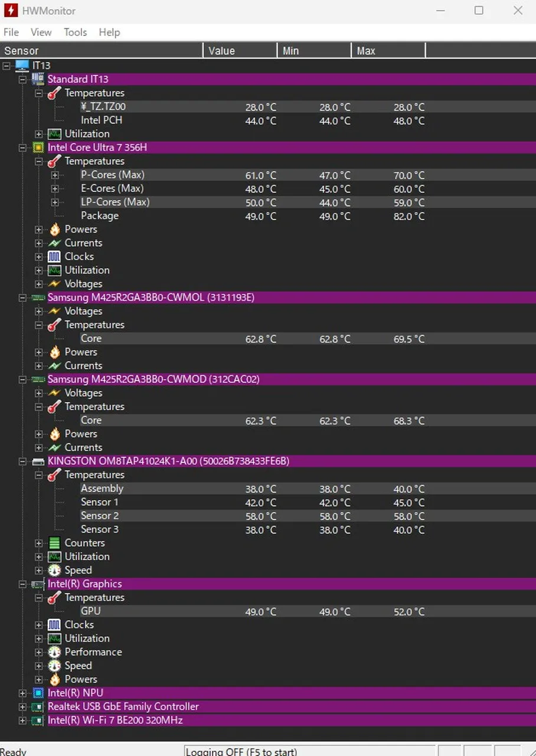Screen dimensions: 536x756
Task: Expand the LP-Cores (Max) temperatures
Action: pos(55,202)
